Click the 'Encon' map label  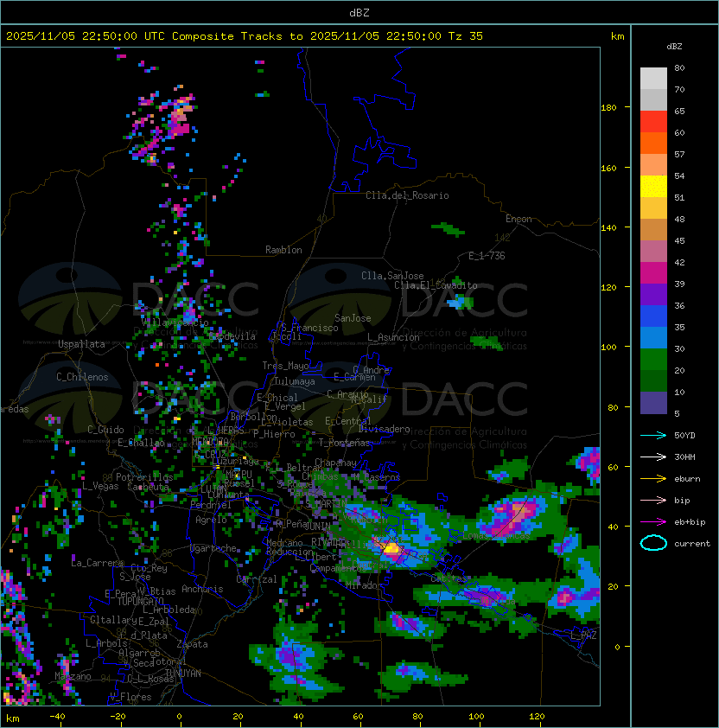[519, 219]
